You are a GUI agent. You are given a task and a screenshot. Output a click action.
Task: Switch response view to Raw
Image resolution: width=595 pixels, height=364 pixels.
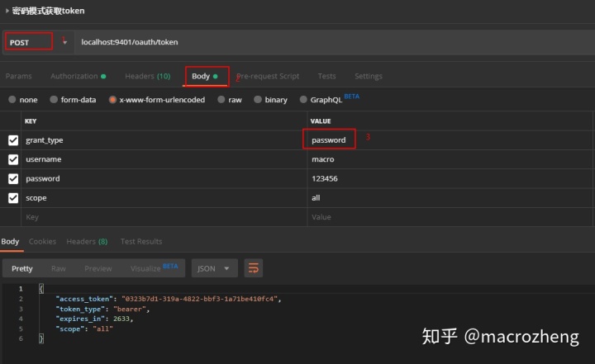point(59,268)
